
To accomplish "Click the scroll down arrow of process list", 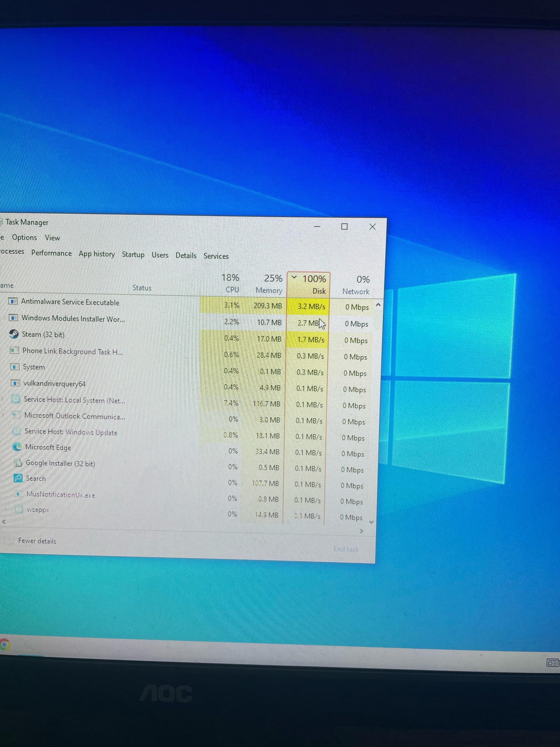I will point(371,522).
